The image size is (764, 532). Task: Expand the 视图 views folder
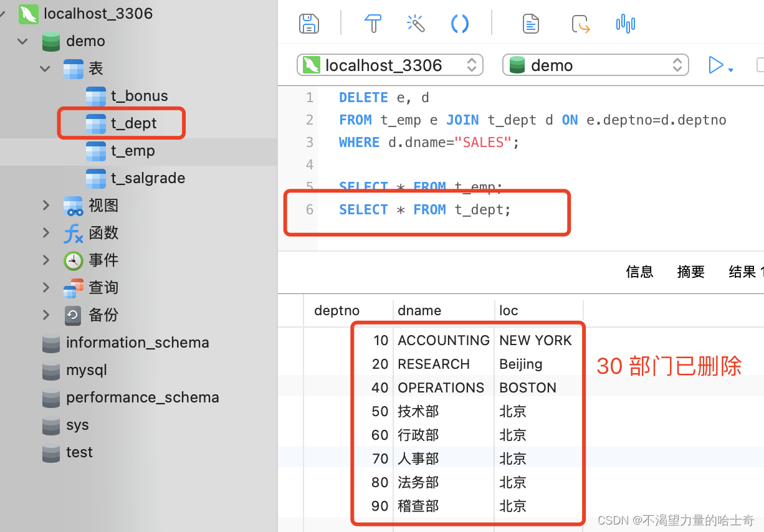(x=45, y=205)
